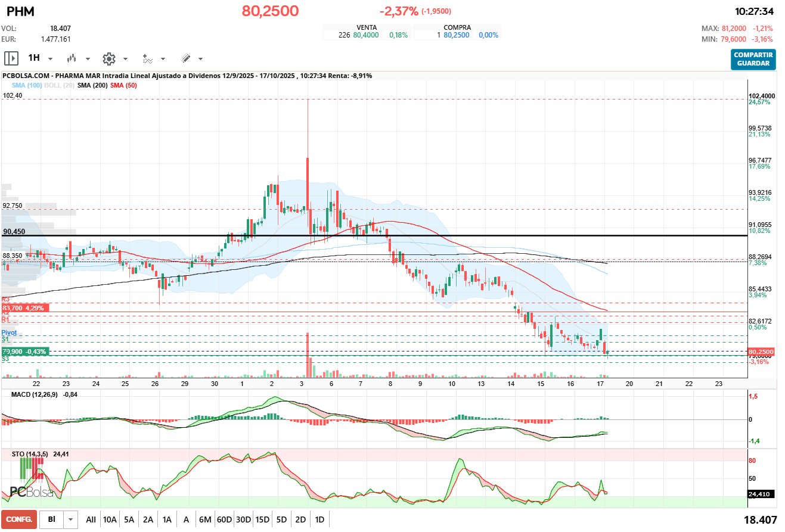
Task: Click the Compartir Guardar button
Action: coord(753,59)
